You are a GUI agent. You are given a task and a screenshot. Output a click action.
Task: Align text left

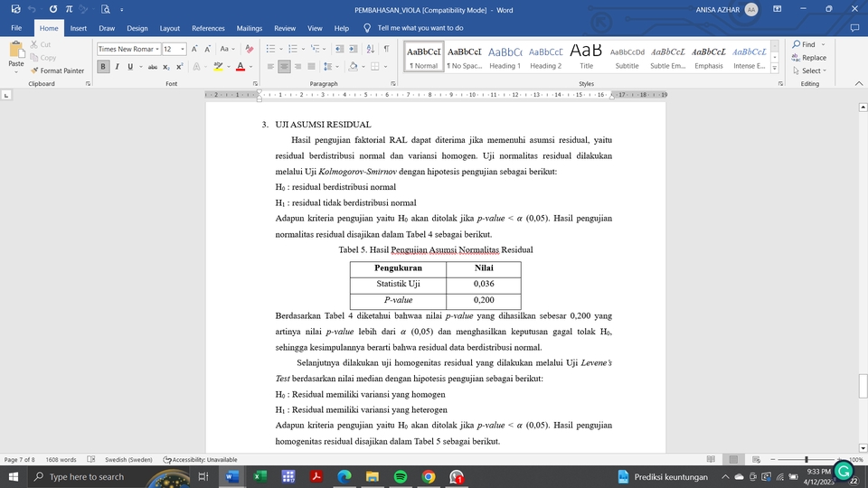(270, 67)
